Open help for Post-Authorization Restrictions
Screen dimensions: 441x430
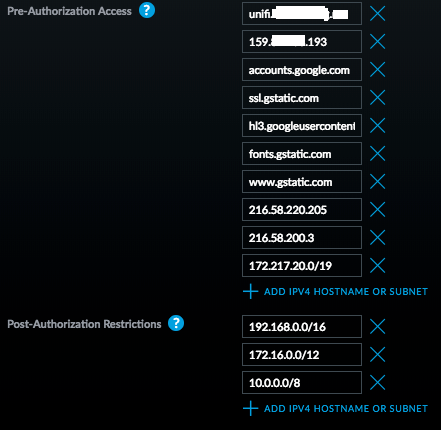click(176, 323)
